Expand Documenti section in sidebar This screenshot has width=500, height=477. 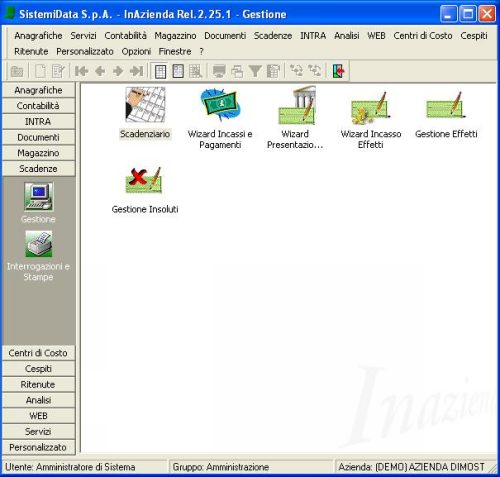coord(38,137)
